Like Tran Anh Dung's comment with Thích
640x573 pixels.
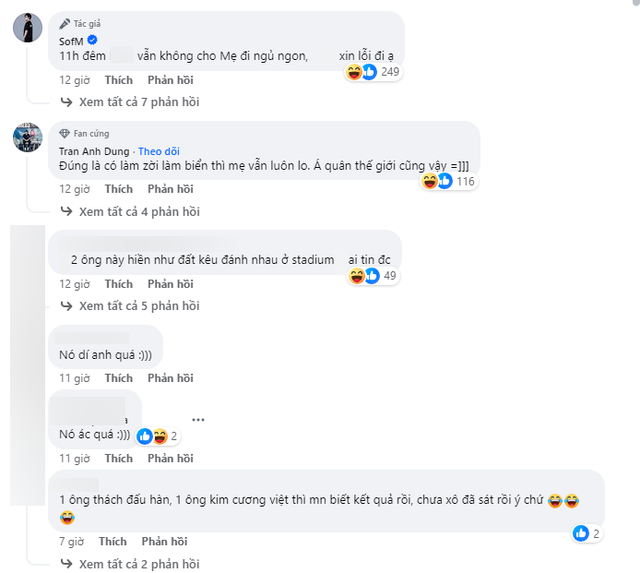[118, 189]
